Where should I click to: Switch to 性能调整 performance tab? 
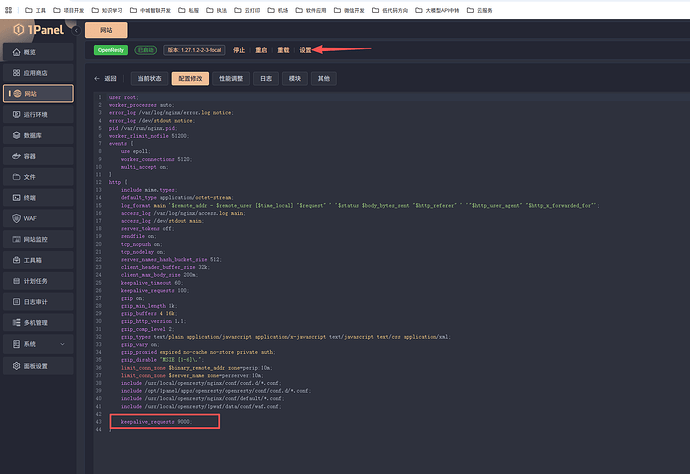[x=226, y=78]
